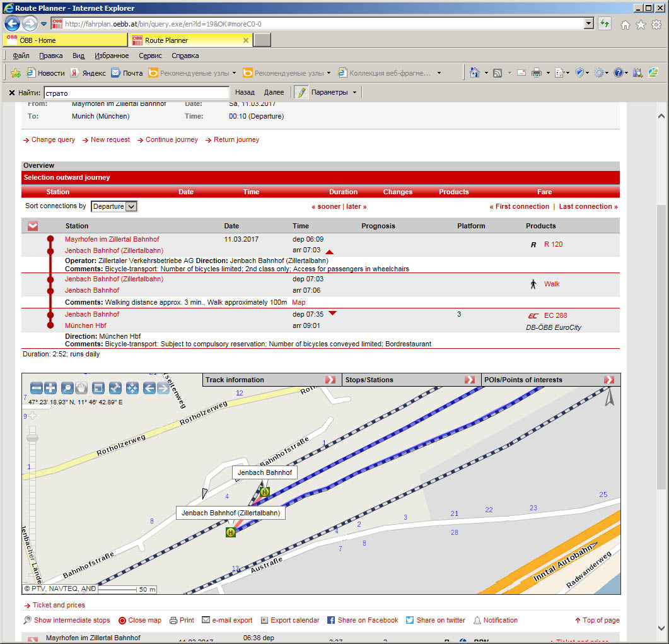
Task: Click the Continue journey link
Action: [x=172, y=139]
